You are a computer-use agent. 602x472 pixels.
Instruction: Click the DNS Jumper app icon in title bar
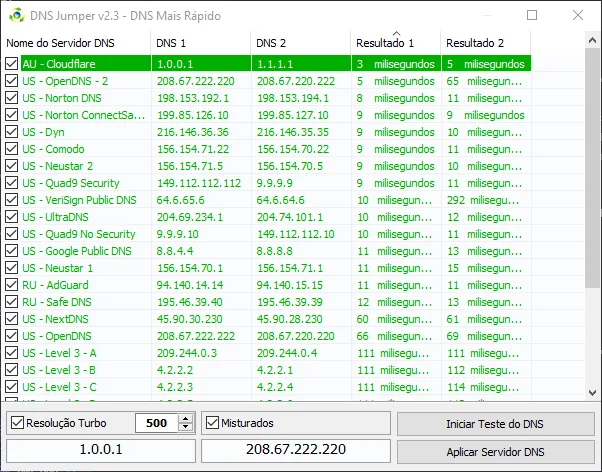(17, 15)
